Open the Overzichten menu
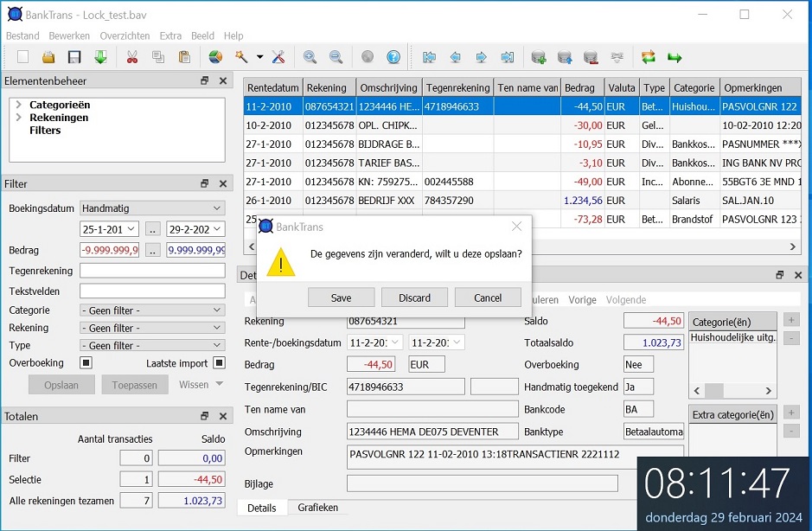Image resolution: width=812 pixels, height=531 pixels. pyautogui.click(x=125, y=36)
